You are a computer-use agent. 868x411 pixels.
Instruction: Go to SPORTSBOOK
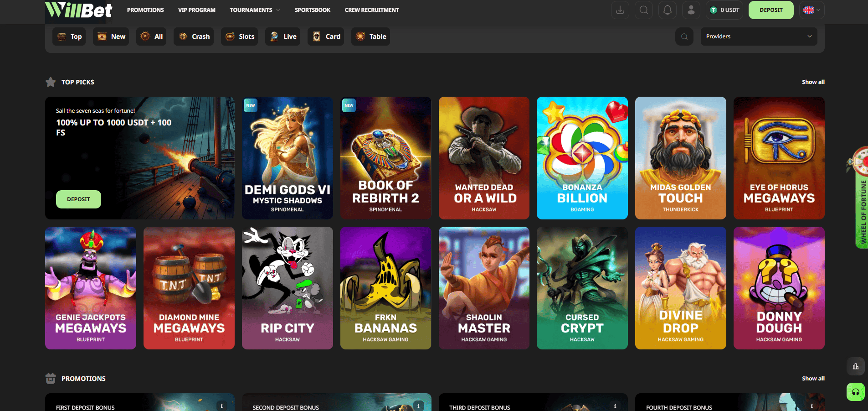(x=313, y=10)
